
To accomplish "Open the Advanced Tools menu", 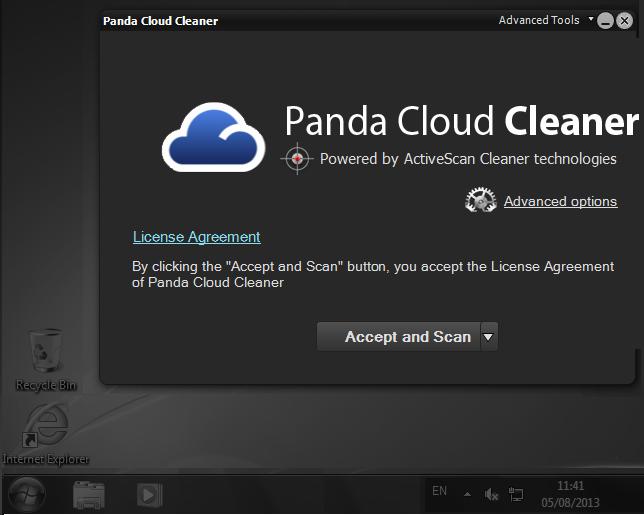I will [546, 20].
